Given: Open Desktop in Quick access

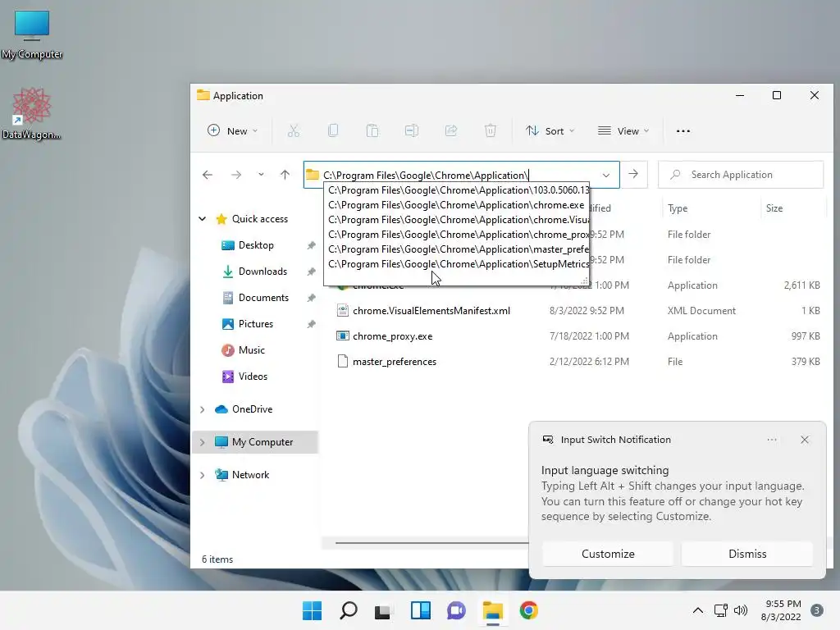Looking at the screenshot, I should pos(256,244).
